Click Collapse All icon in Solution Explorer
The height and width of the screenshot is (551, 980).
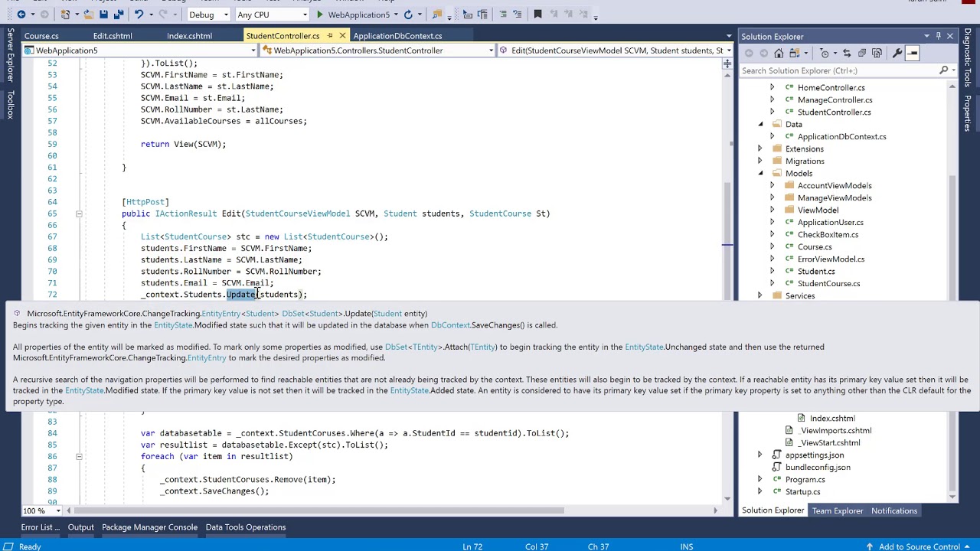point(861,53)
